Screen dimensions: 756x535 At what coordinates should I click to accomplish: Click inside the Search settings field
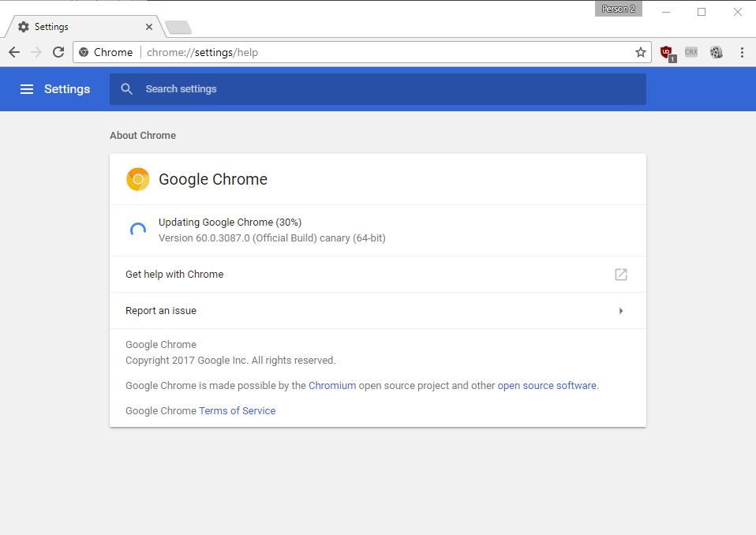[237, 88]
